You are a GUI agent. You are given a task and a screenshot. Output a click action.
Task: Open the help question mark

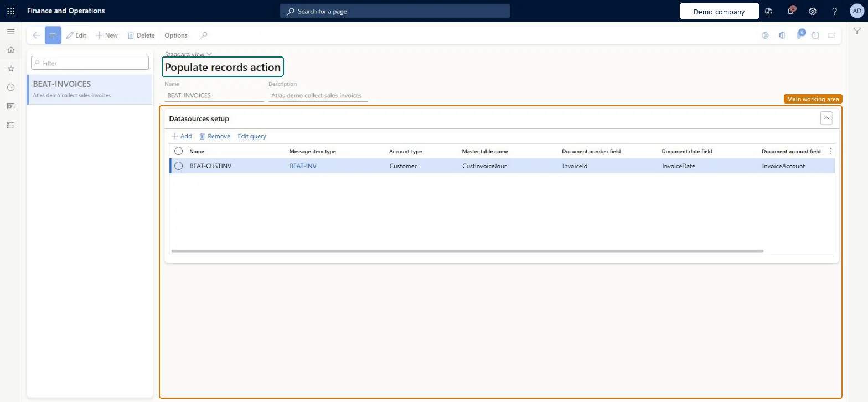[835, 11]
